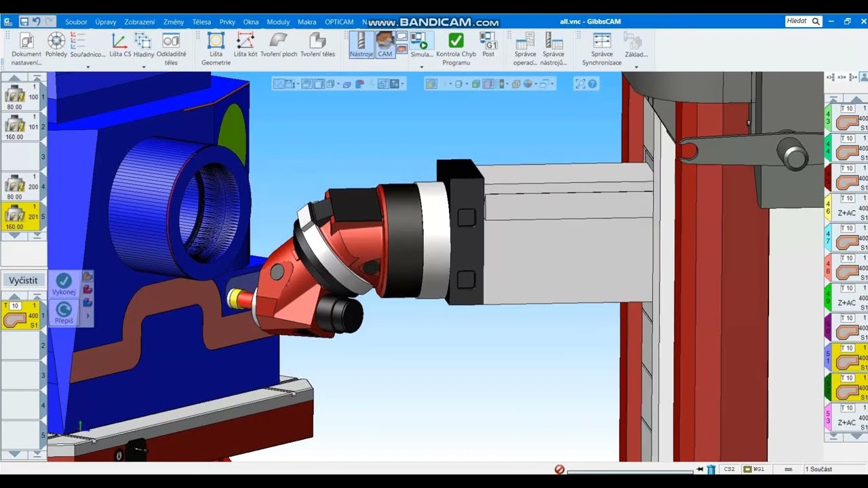
Task: Open Tvoření ploch surface modeling
Action: [279, 45]
